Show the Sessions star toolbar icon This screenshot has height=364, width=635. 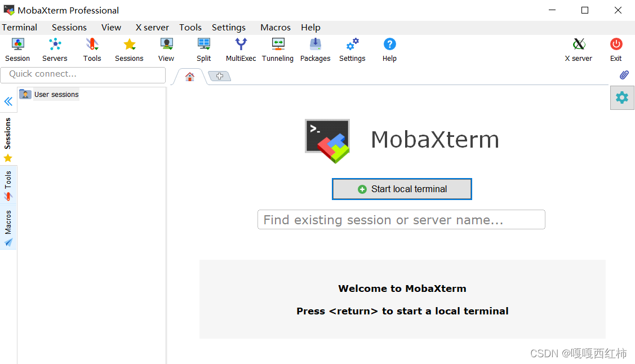point(129,50)
